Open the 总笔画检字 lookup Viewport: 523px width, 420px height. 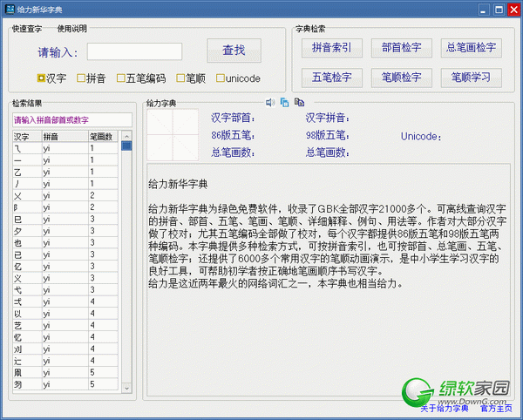click(472, 48)
